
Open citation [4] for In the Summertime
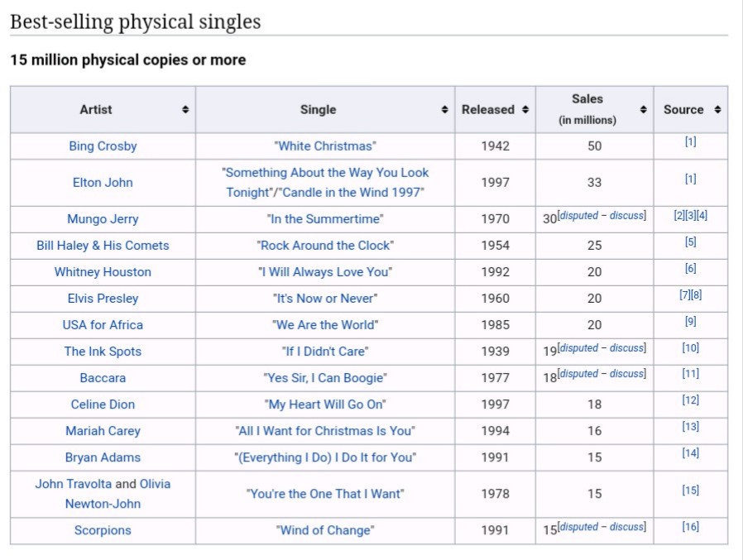coord(702,215)
